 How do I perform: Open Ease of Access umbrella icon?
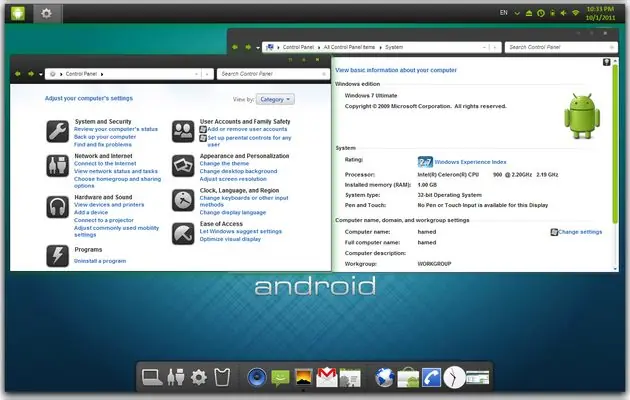(x=183, y=234)
